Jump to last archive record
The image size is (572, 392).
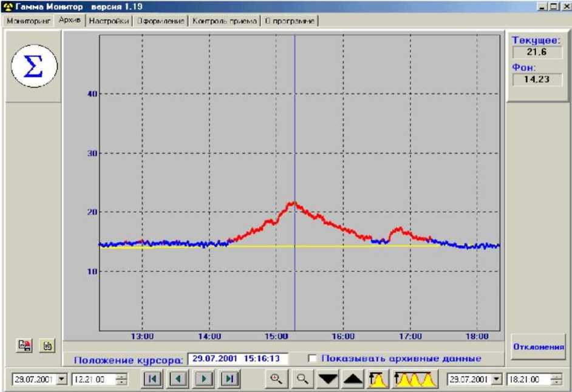pos(230,379)
